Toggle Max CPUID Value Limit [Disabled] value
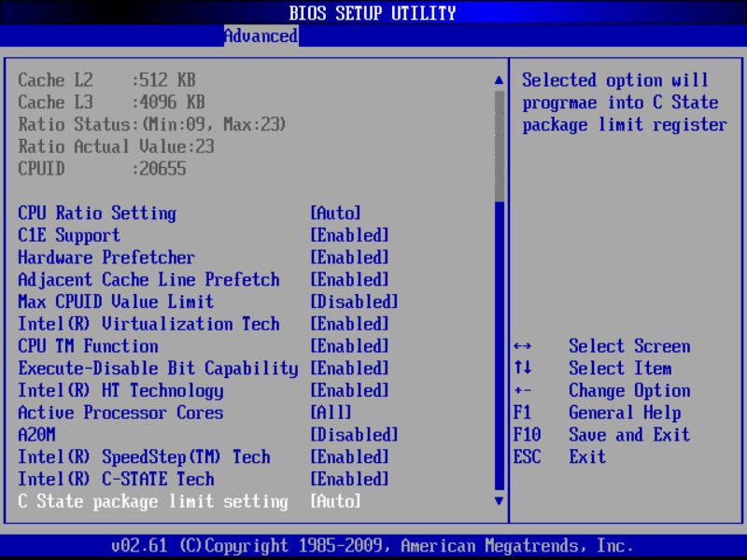The image size is (747, 560). (x=354, y=301)
